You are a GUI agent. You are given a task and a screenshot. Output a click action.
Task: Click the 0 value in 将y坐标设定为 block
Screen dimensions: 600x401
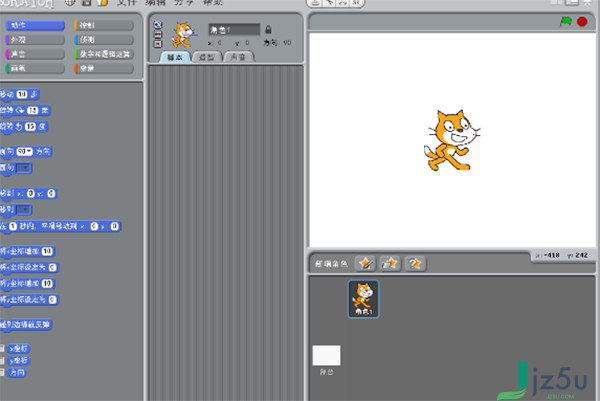52,300
